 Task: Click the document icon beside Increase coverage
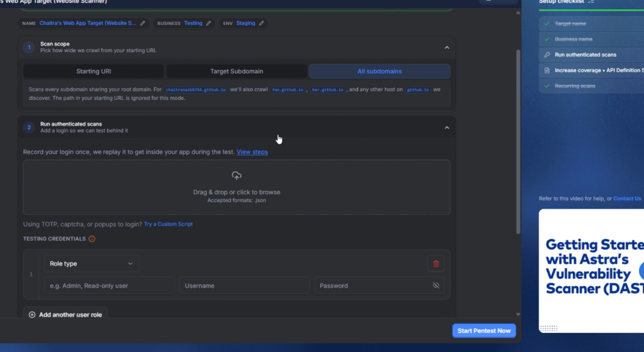click(x=547, y=70)
